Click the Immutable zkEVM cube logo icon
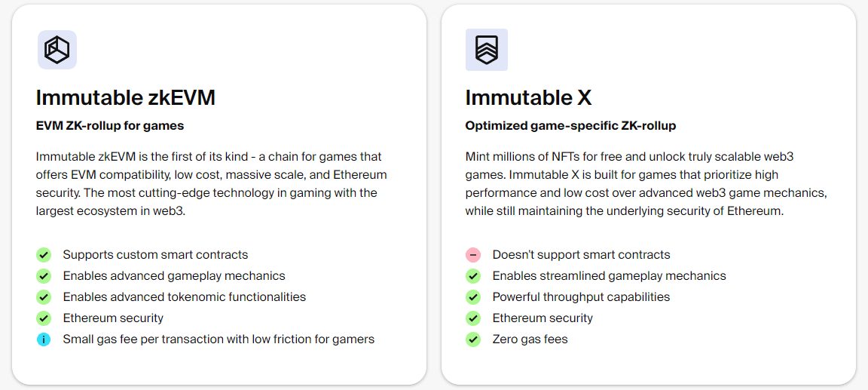This screenshot has height=390, width=868. point(57,50)
